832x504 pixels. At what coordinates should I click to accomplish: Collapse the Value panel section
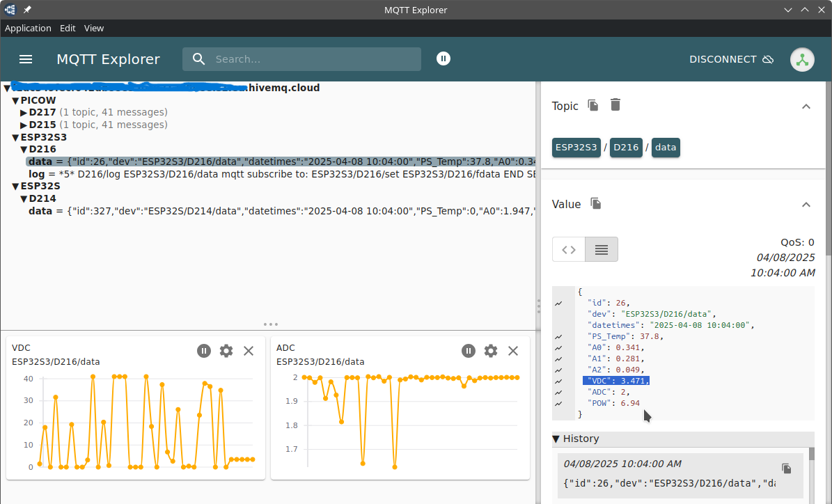pos(806,205)
